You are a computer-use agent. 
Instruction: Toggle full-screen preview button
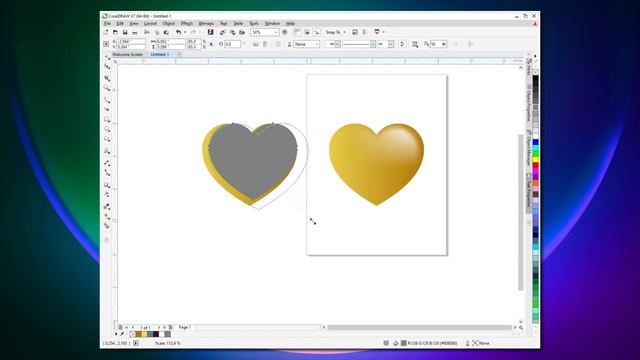tap(284, 32)
